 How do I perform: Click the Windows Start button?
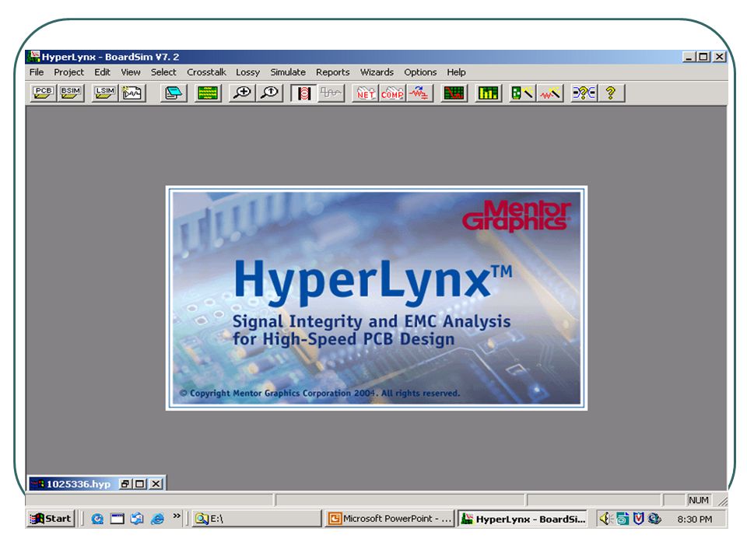[51, 519]
